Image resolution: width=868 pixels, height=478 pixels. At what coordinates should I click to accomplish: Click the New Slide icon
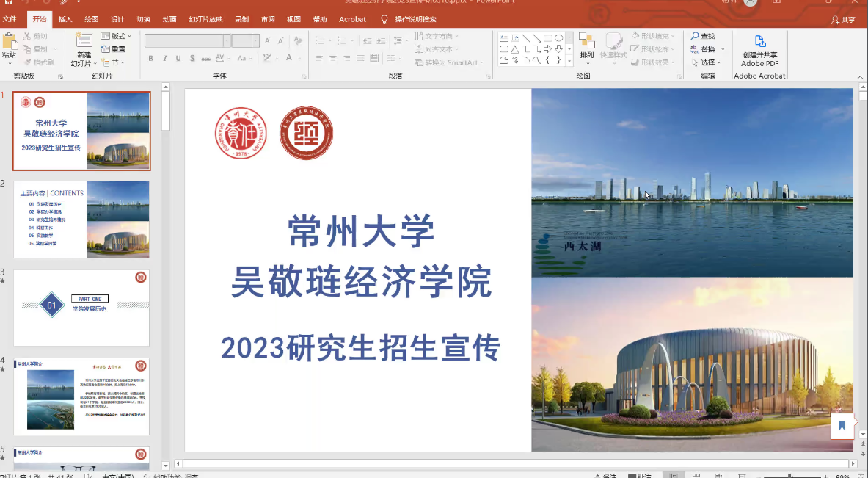84,41
